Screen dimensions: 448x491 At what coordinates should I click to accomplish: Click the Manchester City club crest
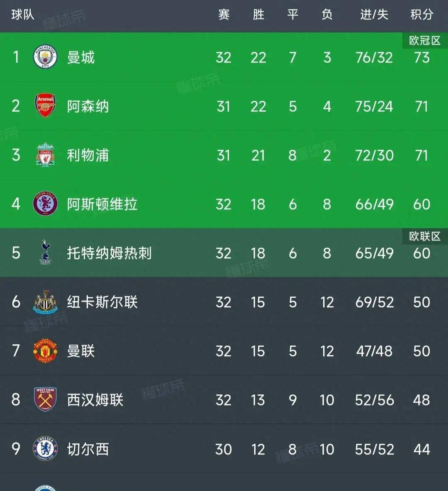[x=45, y=57]
